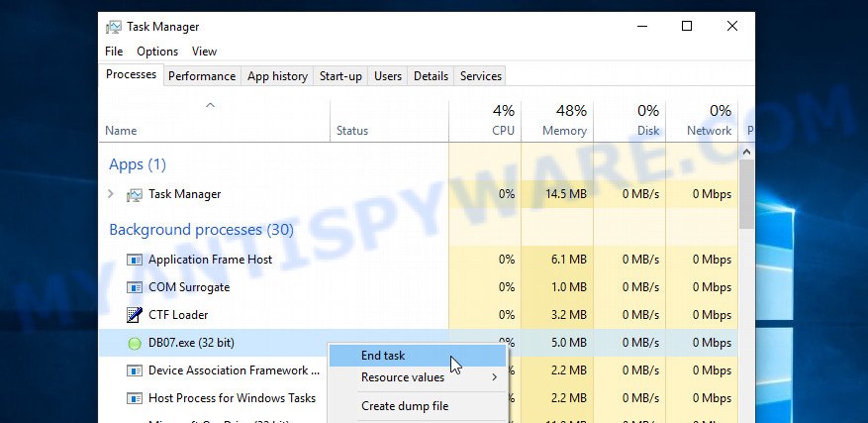The height and width of the screenshot is (423, 868).
Task: Select the COM Surrogate process name
Action: tap(189, 287)
